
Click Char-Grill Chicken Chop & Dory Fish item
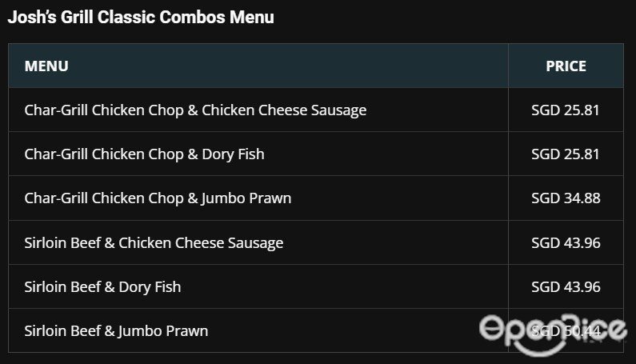[x=144, y=154]
